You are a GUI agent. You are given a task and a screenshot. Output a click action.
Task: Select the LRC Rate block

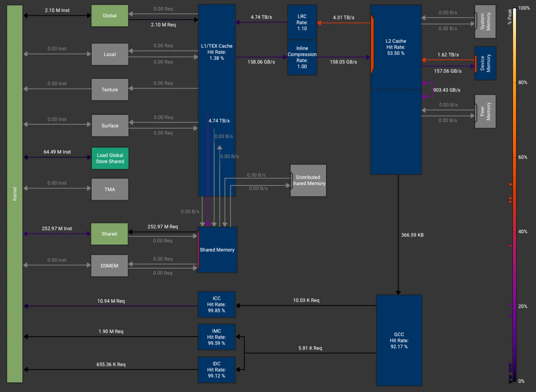click(x=302, y=22)
